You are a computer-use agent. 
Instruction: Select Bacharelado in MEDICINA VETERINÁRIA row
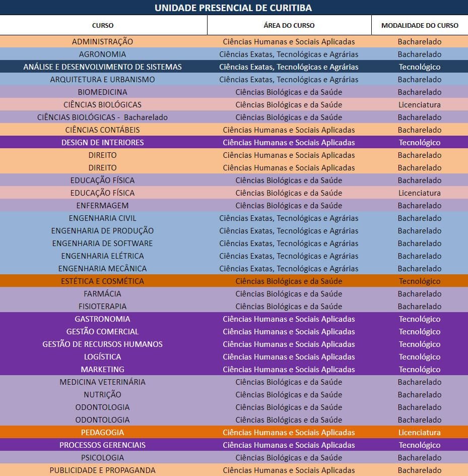coord(420,382)
